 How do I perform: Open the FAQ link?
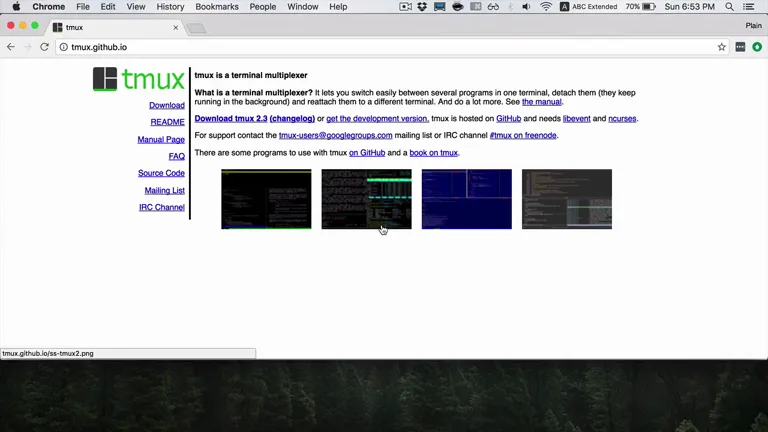tap(176, 156)
